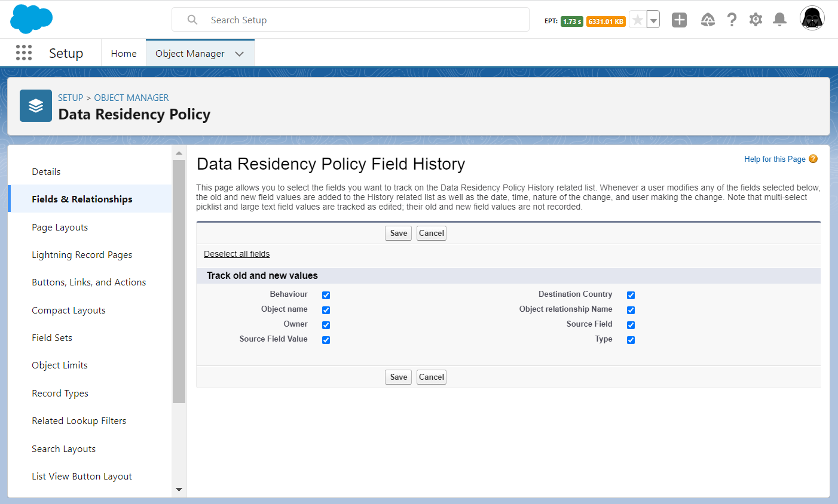This screenshot has height=504, width=838.
Task: Click the user avatar profile icon
Action: [812, 19]
